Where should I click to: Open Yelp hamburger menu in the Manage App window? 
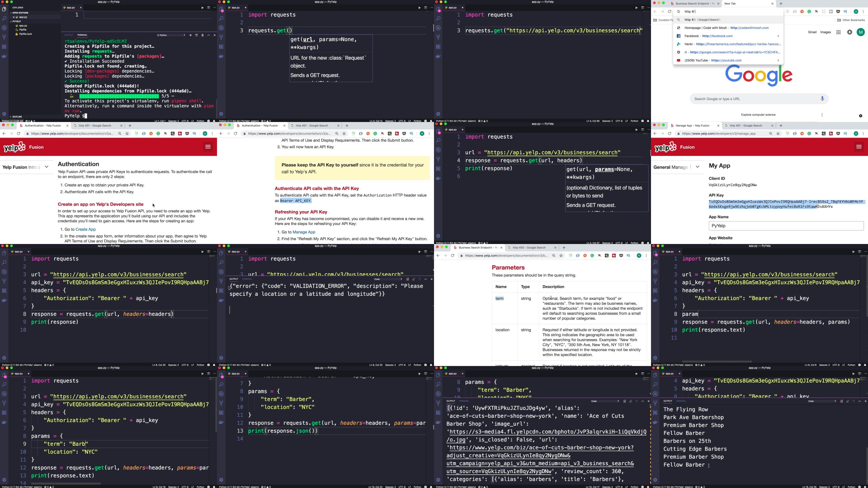pos(859,147)
